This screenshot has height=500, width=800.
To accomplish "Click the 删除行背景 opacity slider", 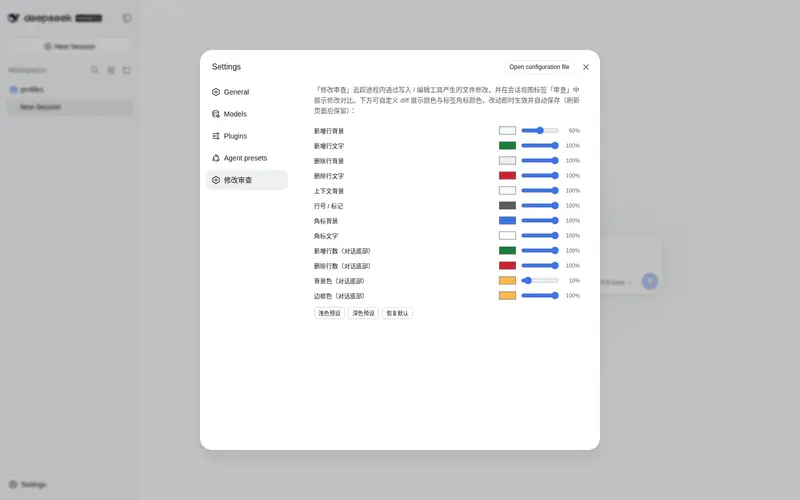I will 540,161.
